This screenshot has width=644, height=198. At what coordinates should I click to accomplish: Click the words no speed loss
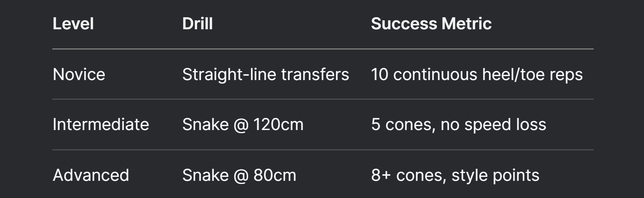[493, 125]
